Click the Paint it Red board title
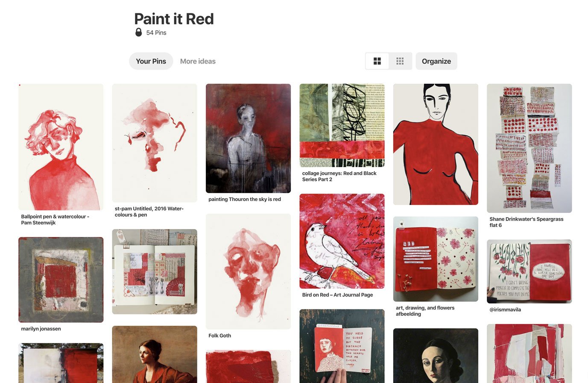 tap(174, 19)
